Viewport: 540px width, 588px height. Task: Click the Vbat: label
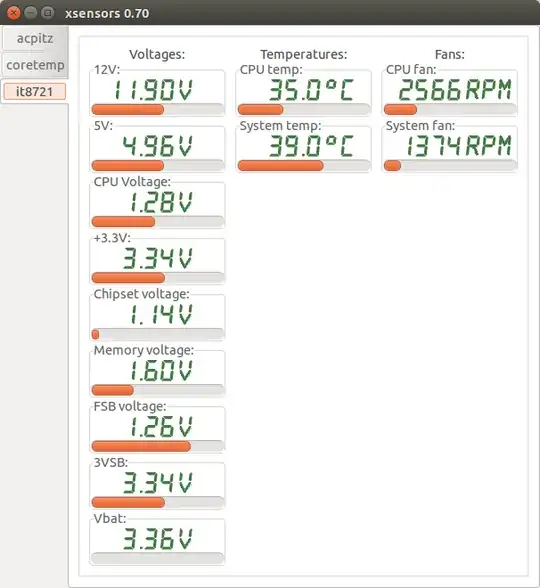[x=110, y=519]
